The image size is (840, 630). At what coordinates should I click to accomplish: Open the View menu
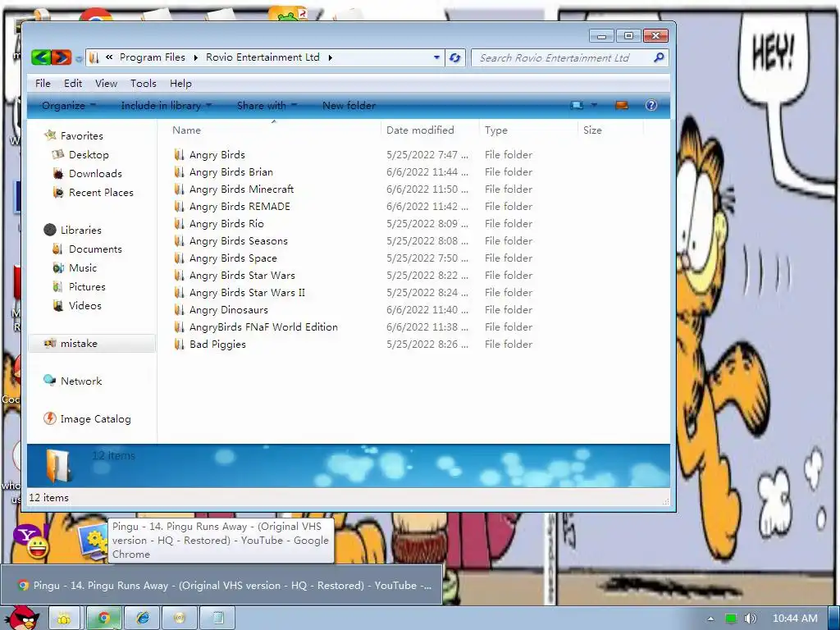[x=106, y=84]
